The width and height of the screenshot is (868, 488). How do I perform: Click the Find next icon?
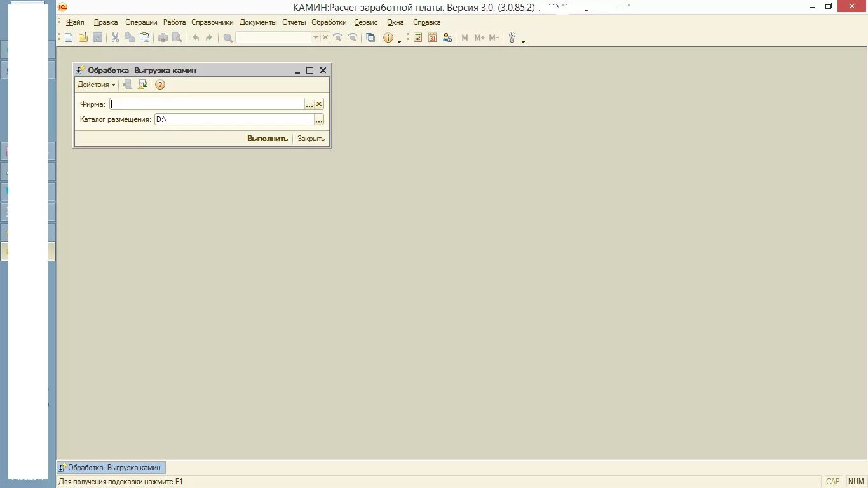(x=338, y=37)
